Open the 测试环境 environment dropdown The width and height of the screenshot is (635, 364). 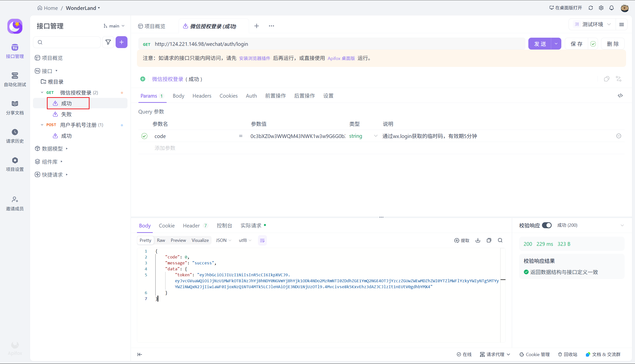coord(593,25)
